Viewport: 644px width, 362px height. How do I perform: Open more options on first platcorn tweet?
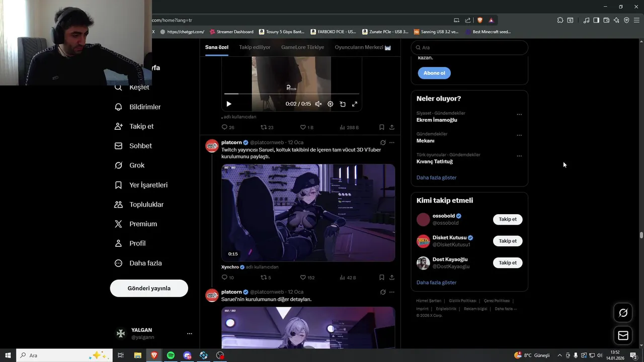coord(392,143)
